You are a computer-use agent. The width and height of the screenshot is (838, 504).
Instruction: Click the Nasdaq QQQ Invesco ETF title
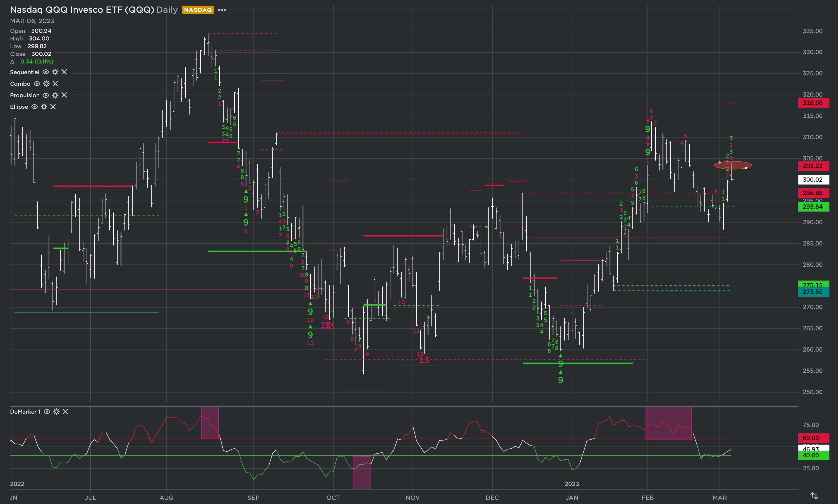coord(82,9)
